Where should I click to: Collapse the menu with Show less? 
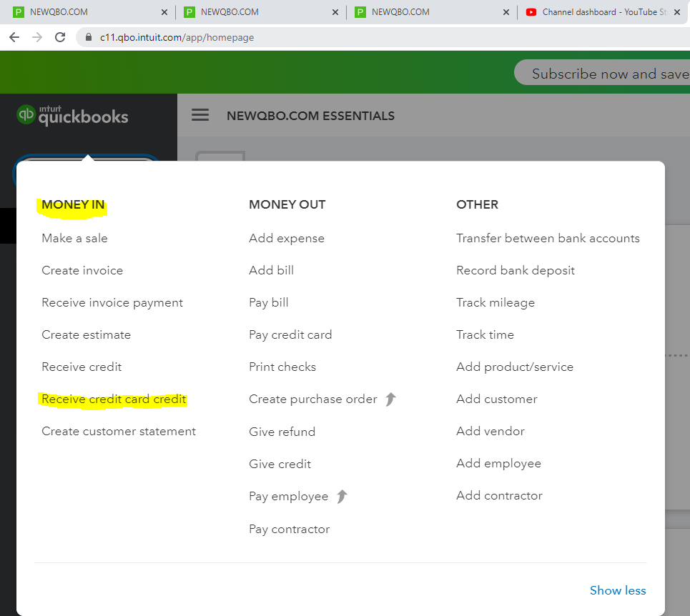[617, 590]
